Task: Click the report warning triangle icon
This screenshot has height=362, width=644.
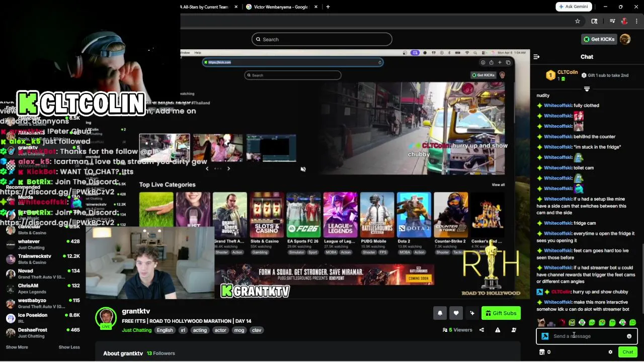Action: coord(498,330)
